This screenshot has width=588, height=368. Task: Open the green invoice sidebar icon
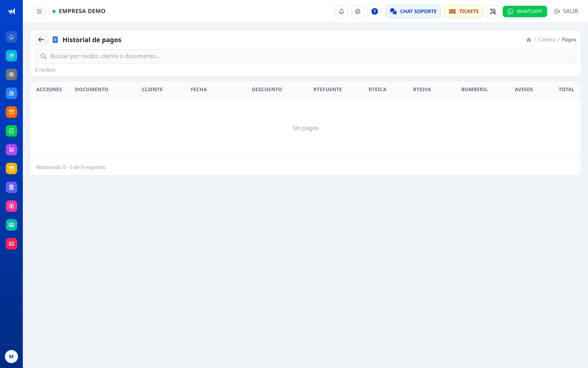(11, 131)
